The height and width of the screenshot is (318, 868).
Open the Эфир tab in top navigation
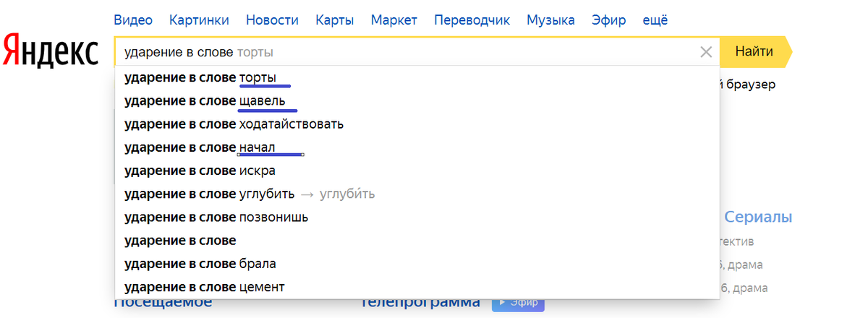[x=608, y=20]
